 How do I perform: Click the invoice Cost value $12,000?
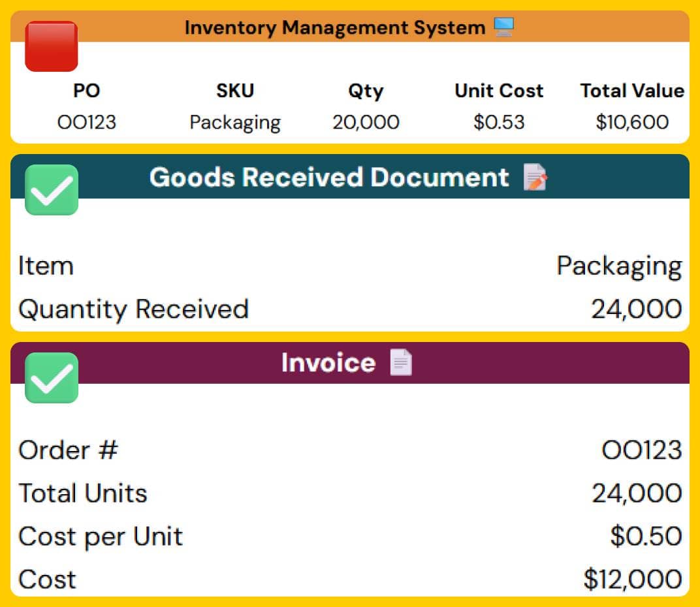point(632,580)
